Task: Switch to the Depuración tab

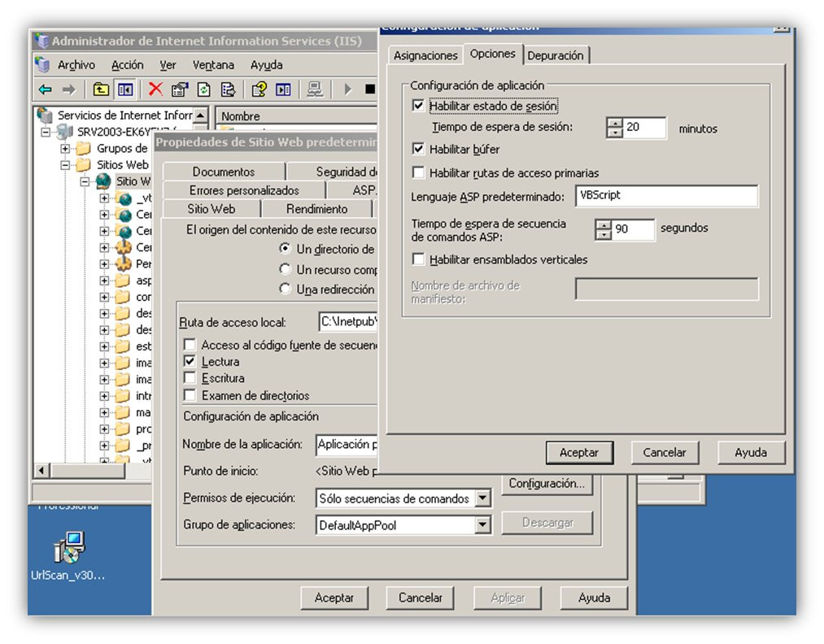Action: (556, 55)
